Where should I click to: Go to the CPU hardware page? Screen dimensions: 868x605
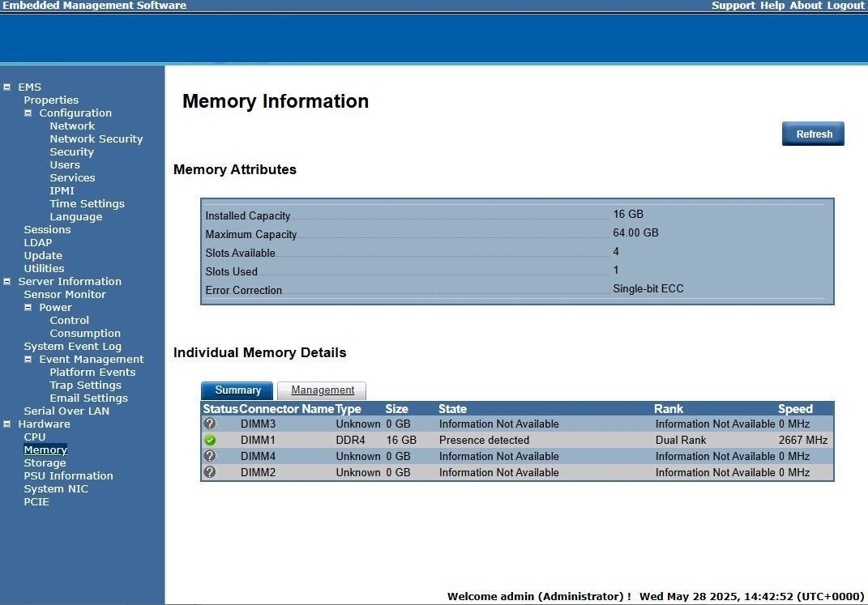pyautogui.click(x=34, y=437)
